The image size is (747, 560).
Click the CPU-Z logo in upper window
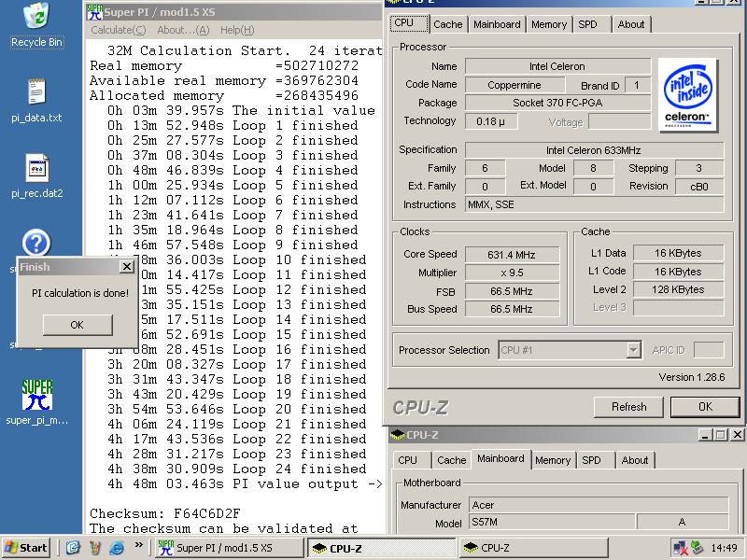420,408
